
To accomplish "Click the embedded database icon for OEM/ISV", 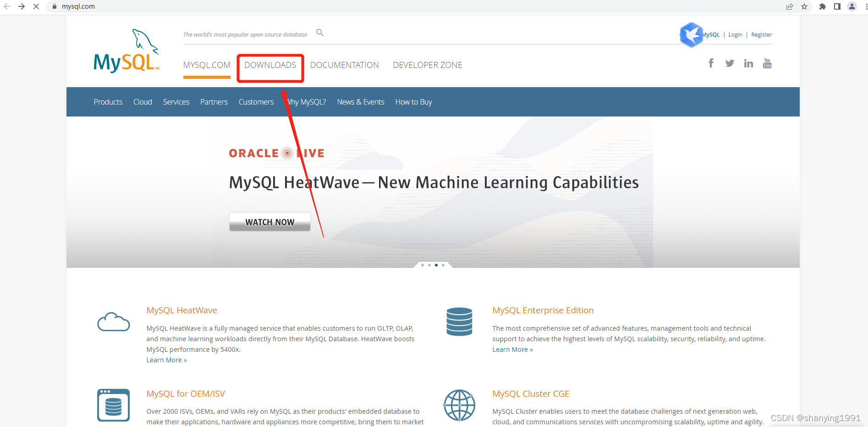I will tap(113, 405).
